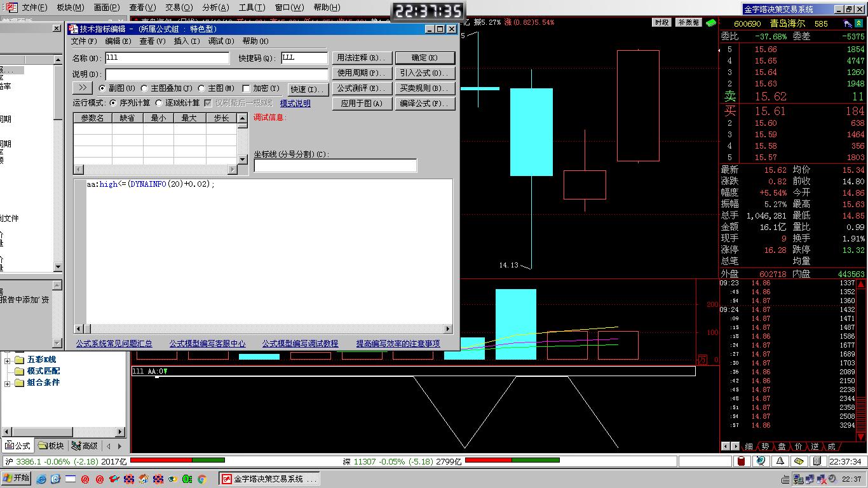Click the green indicator icon beside 补教堆
Screen dimensions: 868x488
tap(711, 22)
